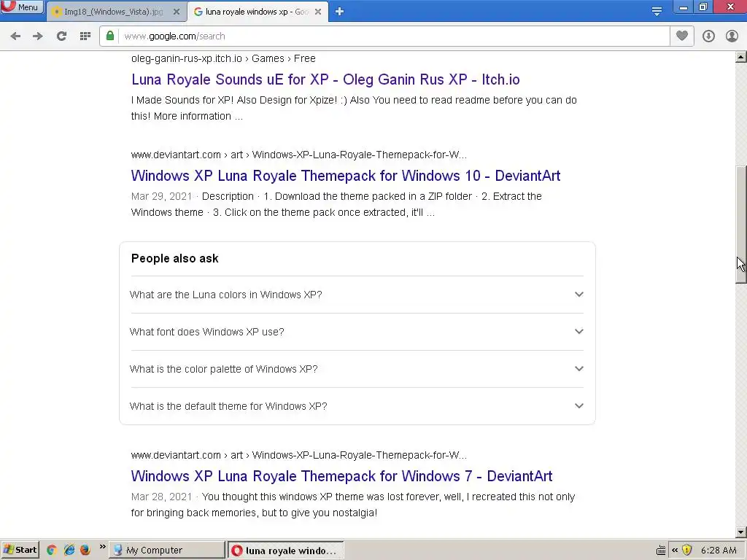Switch to My Computer taskbar window
The image size is (747, 560).
[167, 551]
